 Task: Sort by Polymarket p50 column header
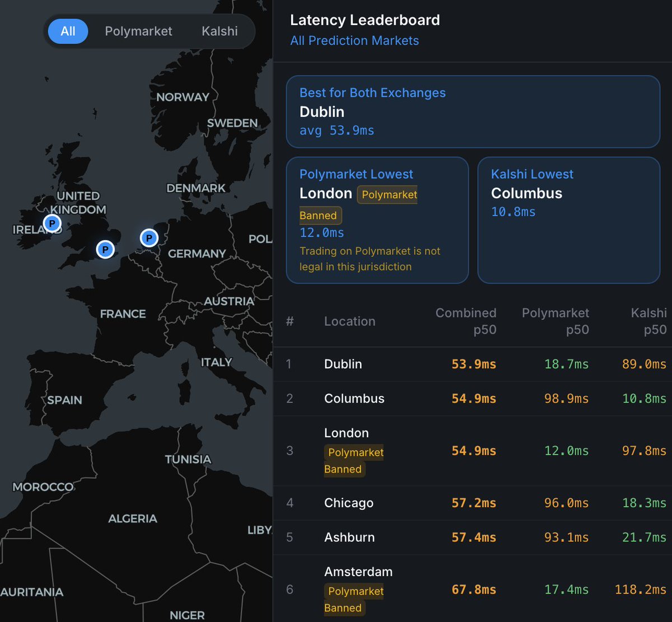click(556, 321)
